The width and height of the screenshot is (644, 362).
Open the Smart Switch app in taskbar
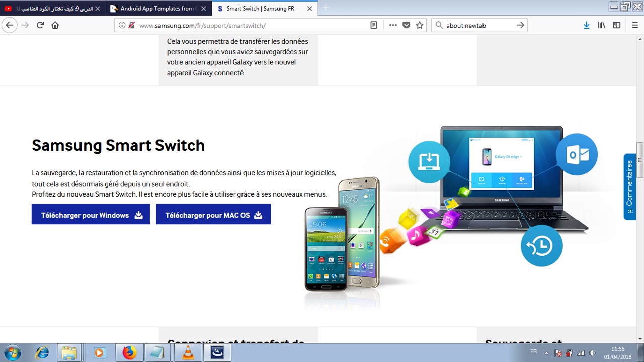point(217,353)
